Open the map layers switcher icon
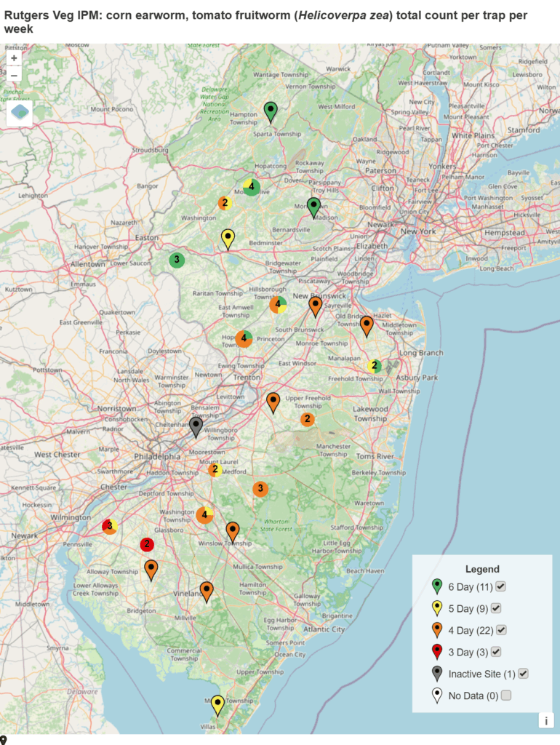The image size is (560, 745). pos(20,113)
